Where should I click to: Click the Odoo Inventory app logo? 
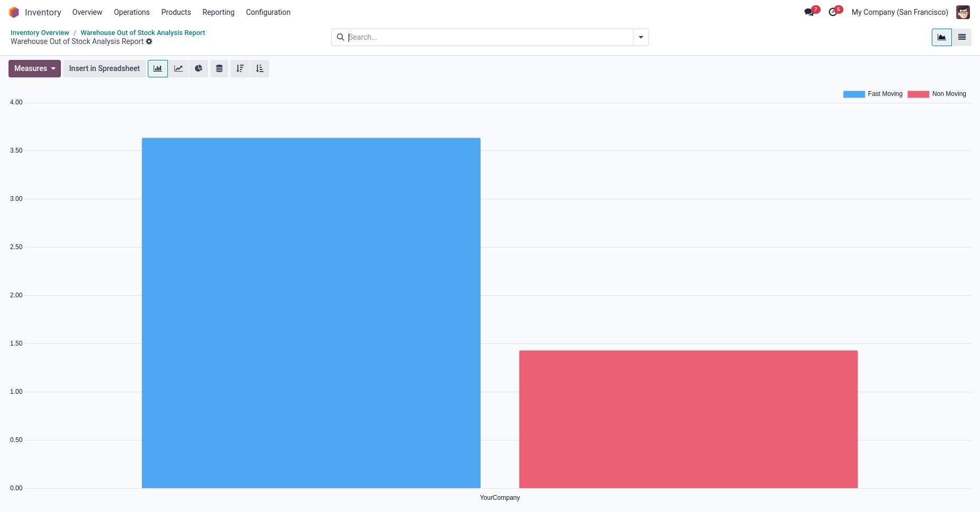(x=14, y=12)
